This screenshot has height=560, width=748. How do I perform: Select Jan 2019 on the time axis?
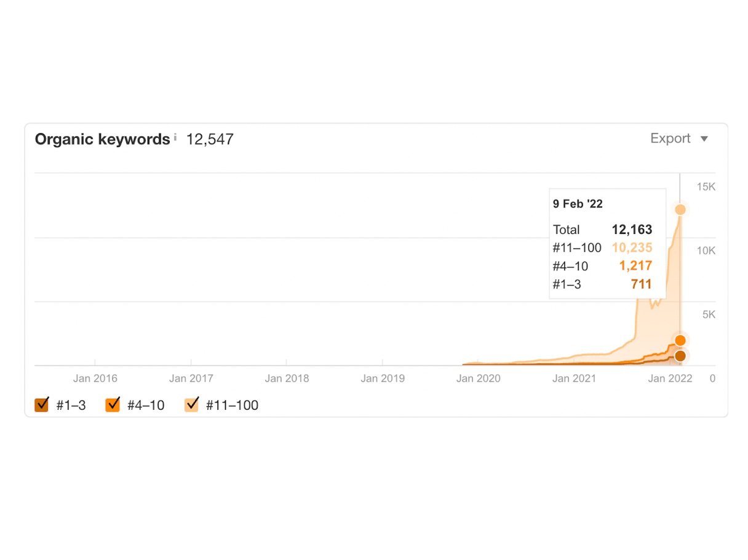(383, 378)
